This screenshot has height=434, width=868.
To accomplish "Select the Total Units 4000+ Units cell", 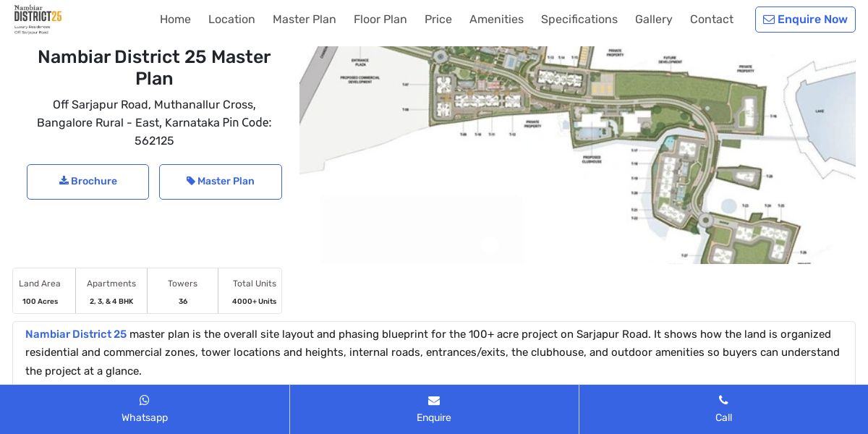I will pos(250,291).
